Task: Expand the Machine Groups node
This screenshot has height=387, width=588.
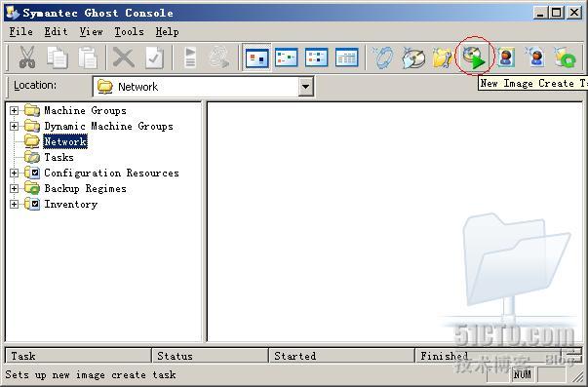Action: (x=14, y=110)
